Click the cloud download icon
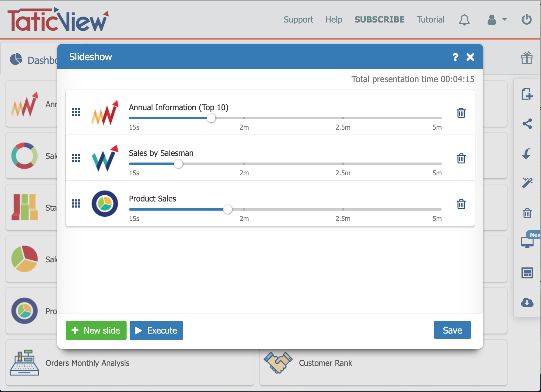 (527, 302)
